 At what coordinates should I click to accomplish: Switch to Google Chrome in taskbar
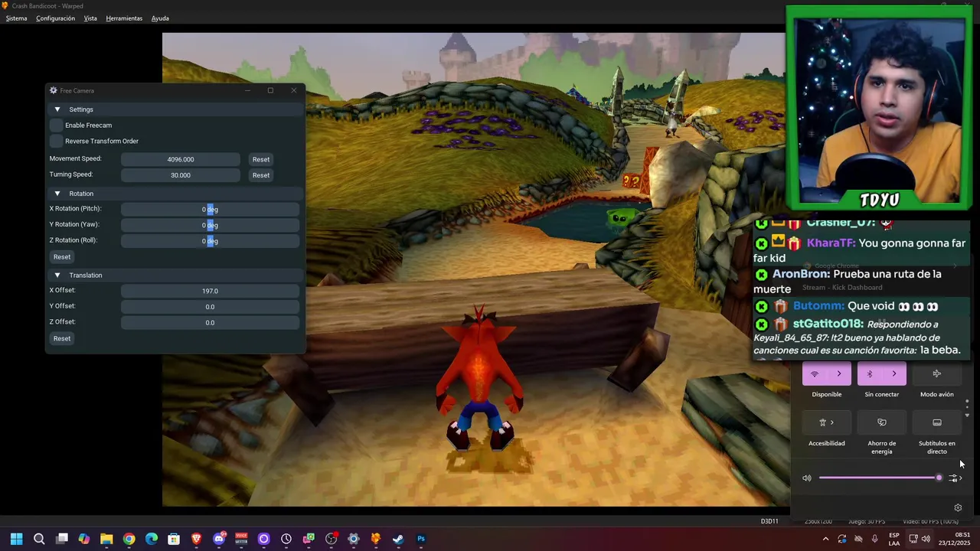[x=129, y=539]
